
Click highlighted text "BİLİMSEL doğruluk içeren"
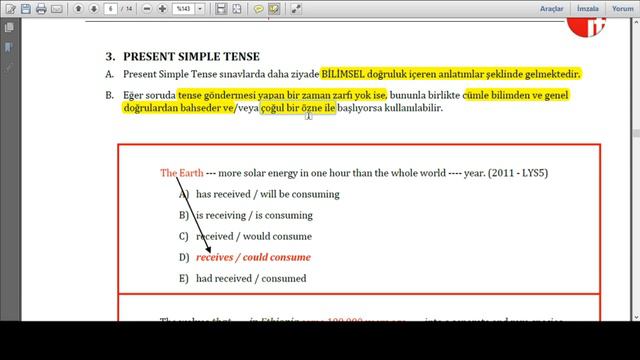point(379,74)
